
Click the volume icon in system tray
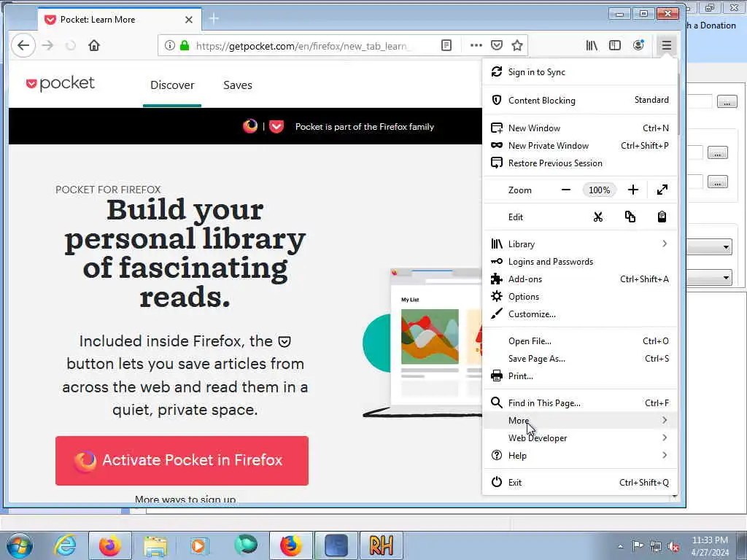(673, 547)
